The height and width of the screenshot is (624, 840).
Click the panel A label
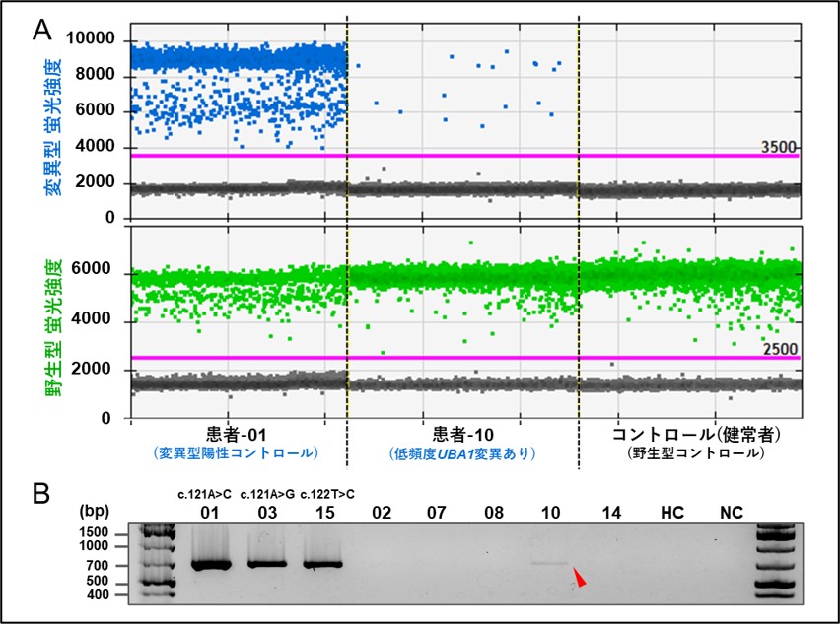pyautogui.click(x=42, y=29)
